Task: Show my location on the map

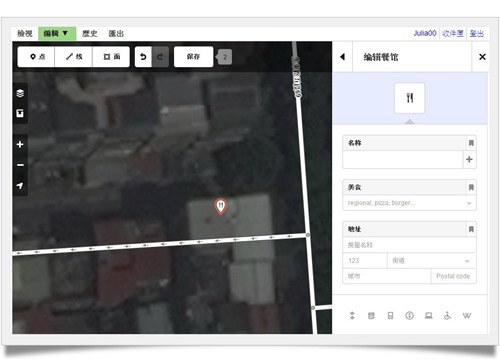Action: pyautogui.click(x=20, y=185)
